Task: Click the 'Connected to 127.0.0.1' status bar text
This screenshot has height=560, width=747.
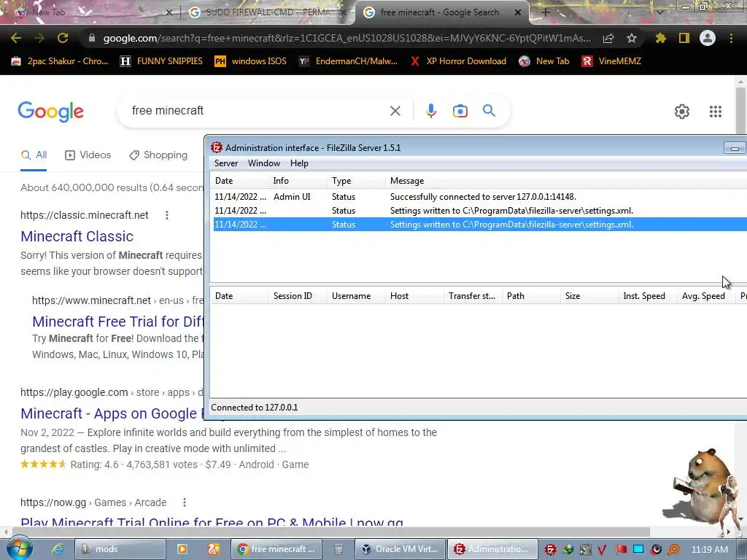Action: [255, 408]
